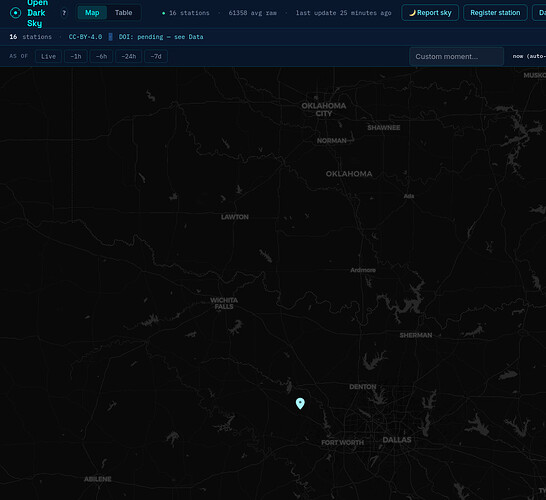Select the Live time preset

point(48,56)
